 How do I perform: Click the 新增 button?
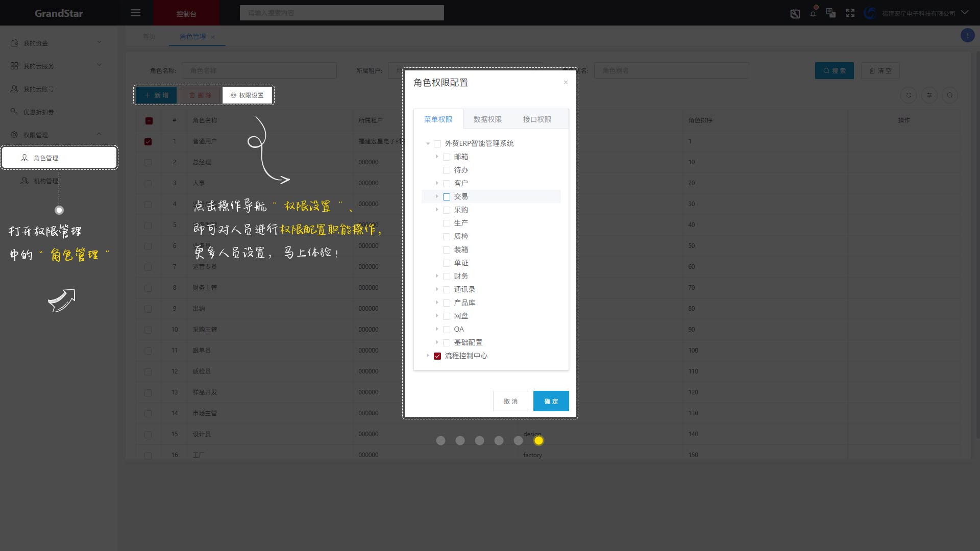pos(156,95)
